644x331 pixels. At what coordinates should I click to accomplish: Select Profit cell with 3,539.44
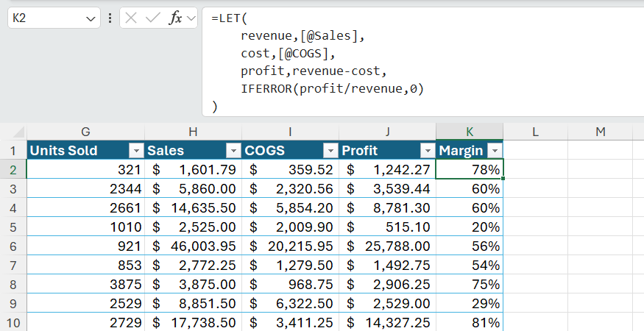(x=387, y=188)
